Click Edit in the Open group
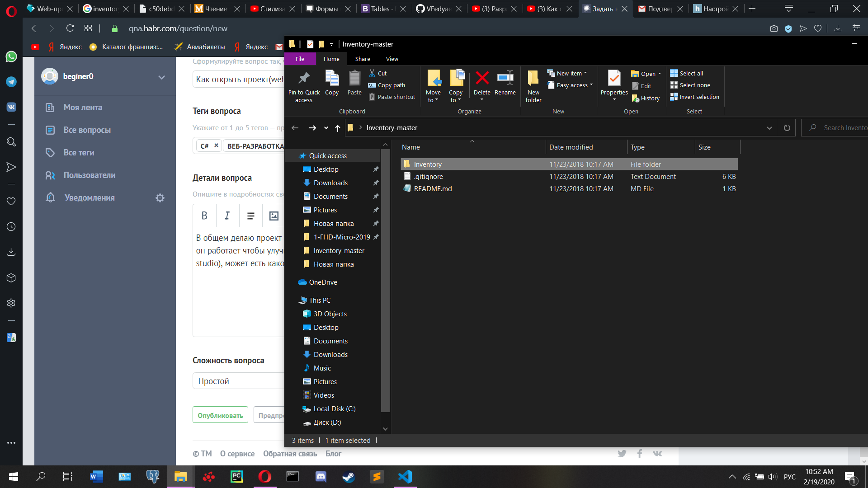The image size is (868, 488). pyautogui.click(x=642, y=86)
